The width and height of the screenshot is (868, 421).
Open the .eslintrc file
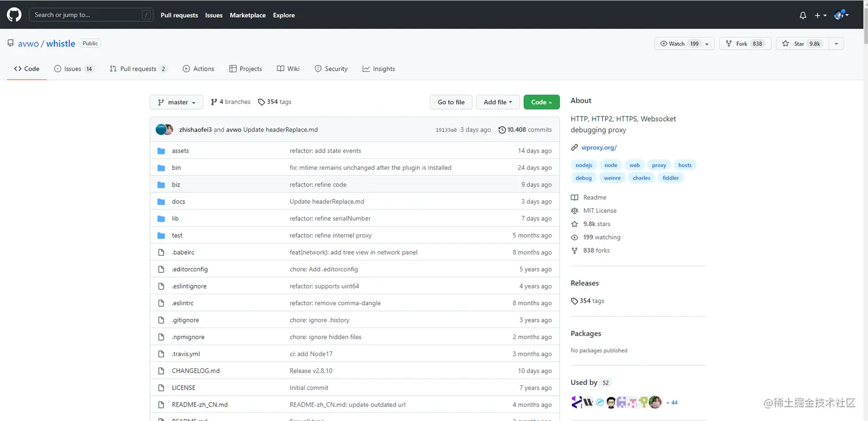pyautogui.click(x=183, y=303)
